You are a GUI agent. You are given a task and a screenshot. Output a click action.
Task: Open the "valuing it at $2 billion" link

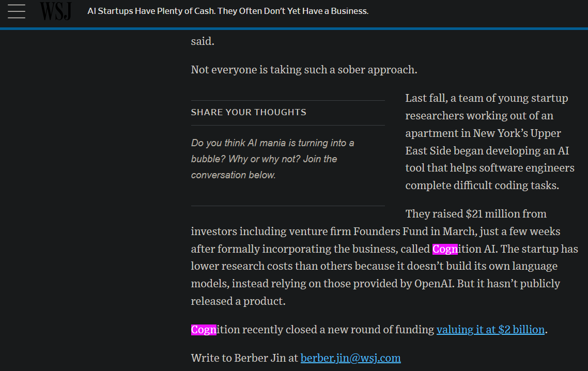[490, 330]
